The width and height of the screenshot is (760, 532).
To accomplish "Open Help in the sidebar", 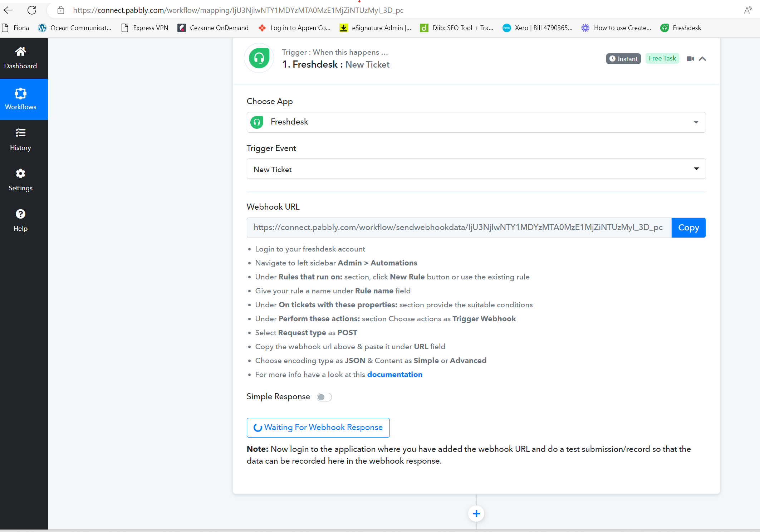I will [20, 221].
